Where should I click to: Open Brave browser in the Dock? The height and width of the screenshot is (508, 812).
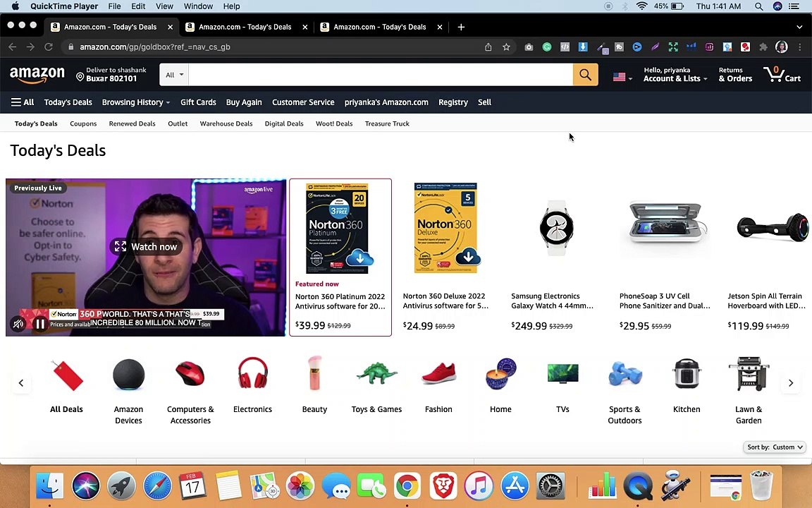[443, 485]
